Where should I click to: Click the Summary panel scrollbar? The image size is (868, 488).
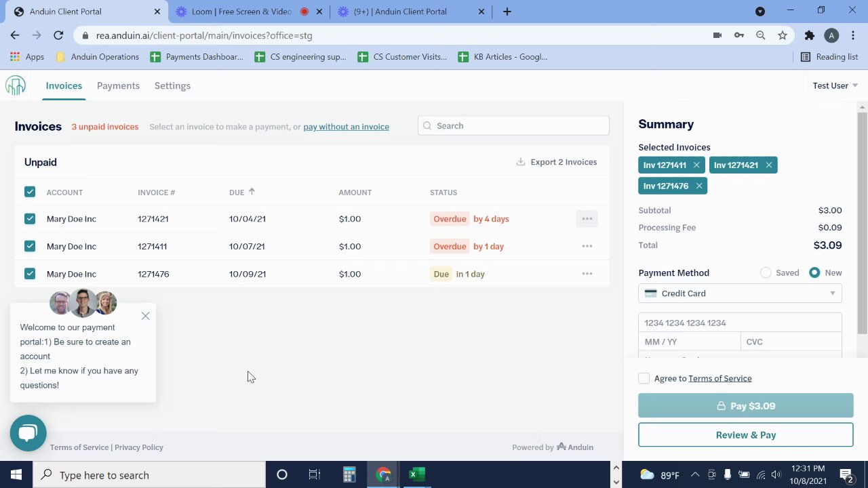click(x=863, y=224)
